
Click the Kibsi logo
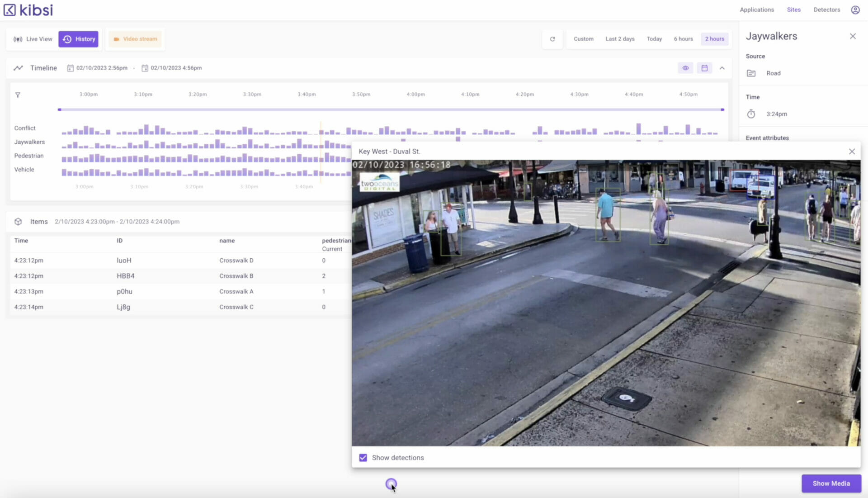coord(28,10)
